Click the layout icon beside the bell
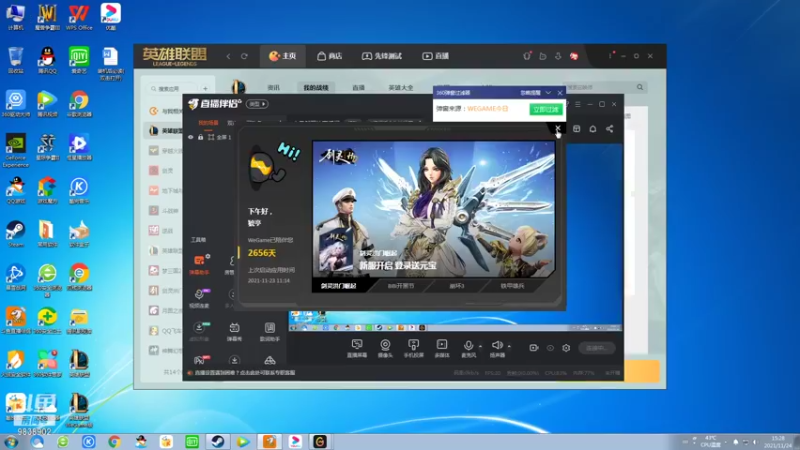This screenshot has height=450, width=800. 577,129
